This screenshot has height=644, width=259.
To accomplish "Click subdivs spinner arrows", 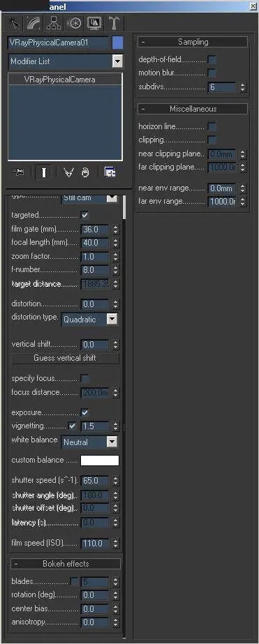I will [242, 87].
